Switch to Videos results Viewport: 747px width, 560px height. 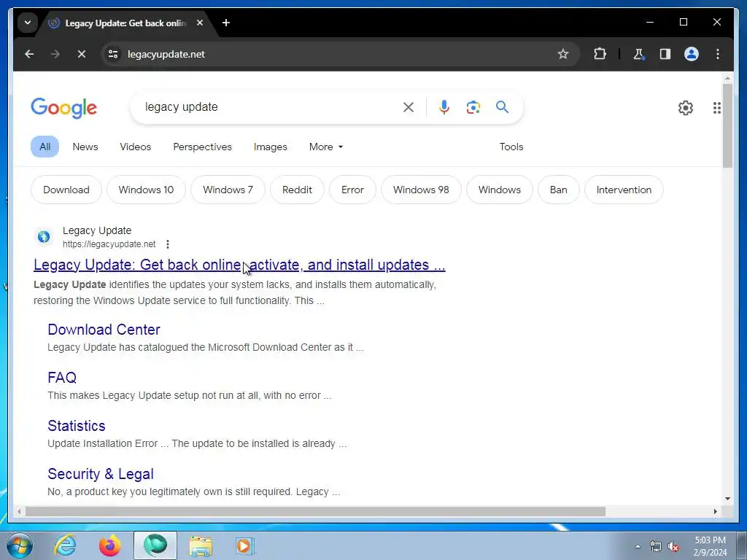click(x=135, y=147)
